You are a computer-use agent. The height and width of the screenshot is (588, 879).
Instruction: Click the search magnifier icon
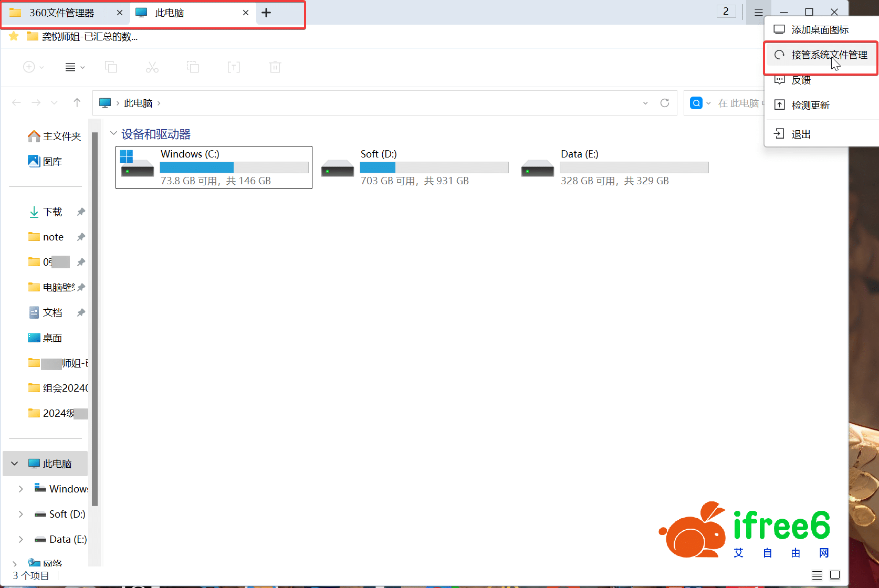coord(696,103)
